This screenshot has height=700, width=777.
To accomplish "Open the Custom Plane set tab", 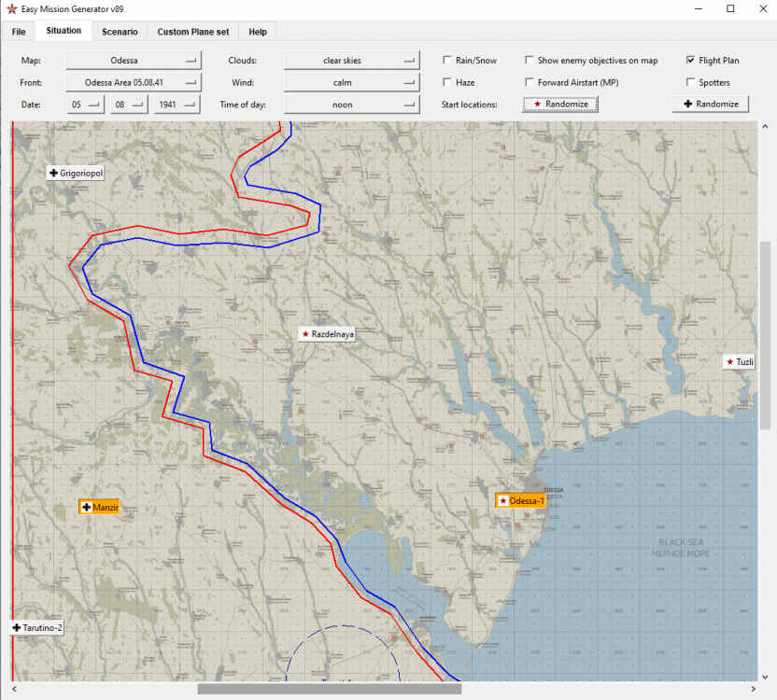I will point(192,32).
